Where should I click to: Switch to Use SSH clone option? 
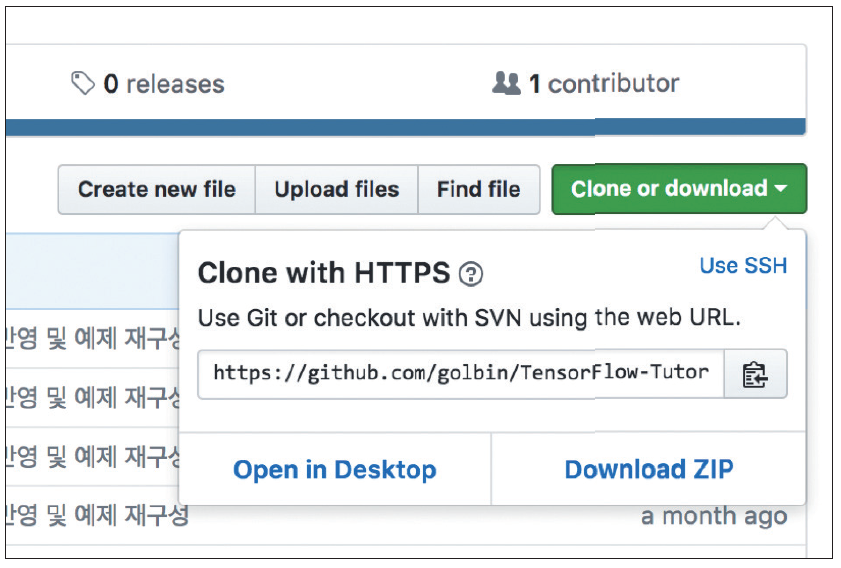click(743, 265)
